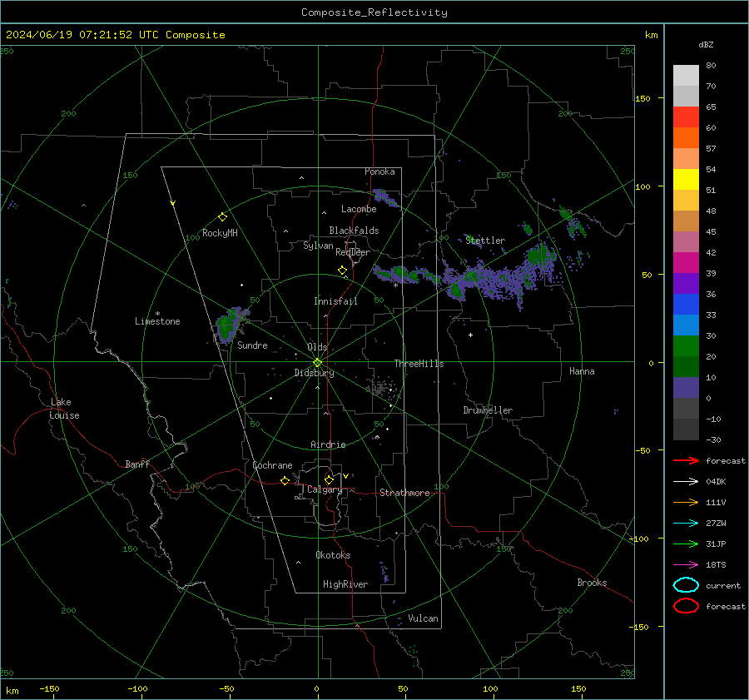The height and width of the screenshot is (700, 749).
Task: Click the Brooks town label
Action: point(592,583)
